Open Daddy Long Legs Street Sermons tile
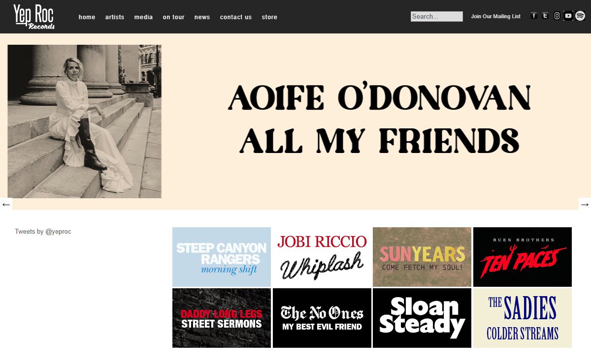Viewport: 591px width, 364px height. tap(222, 318)
